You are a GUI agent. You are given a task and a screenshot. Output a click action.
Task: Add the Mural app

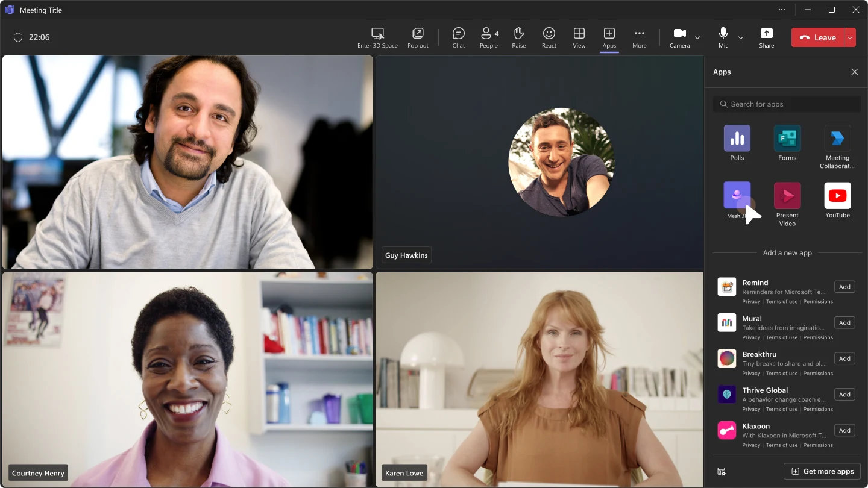coord(844,323)
